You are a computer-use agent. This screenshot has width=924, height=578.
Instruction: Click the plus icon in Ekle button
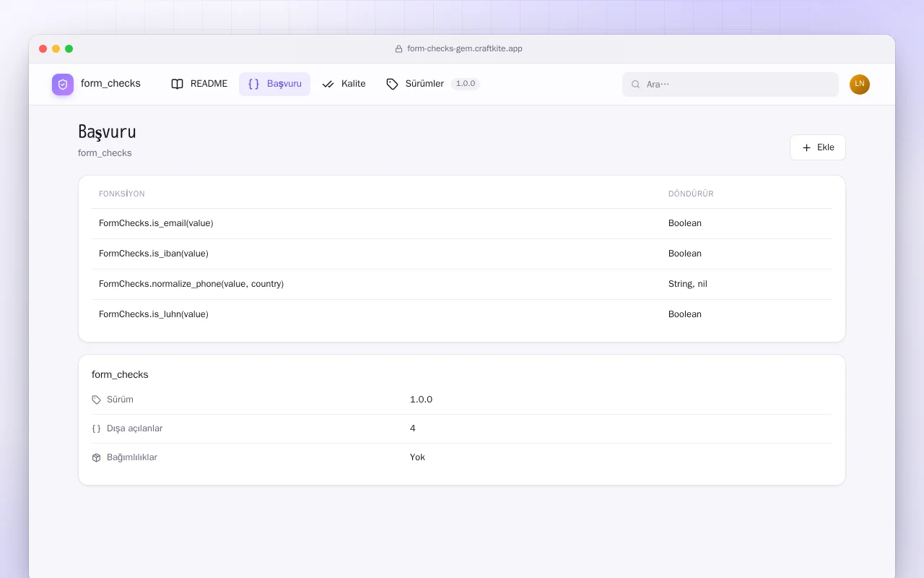point(807,147)
